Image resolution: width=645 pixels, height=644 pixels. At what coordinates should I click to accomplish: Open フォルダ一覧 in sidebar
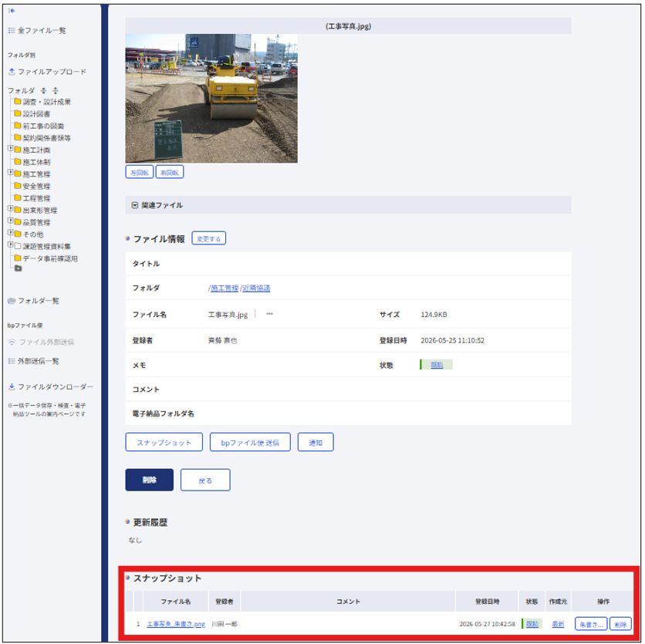pyautogui.click(x=39, y=301)
